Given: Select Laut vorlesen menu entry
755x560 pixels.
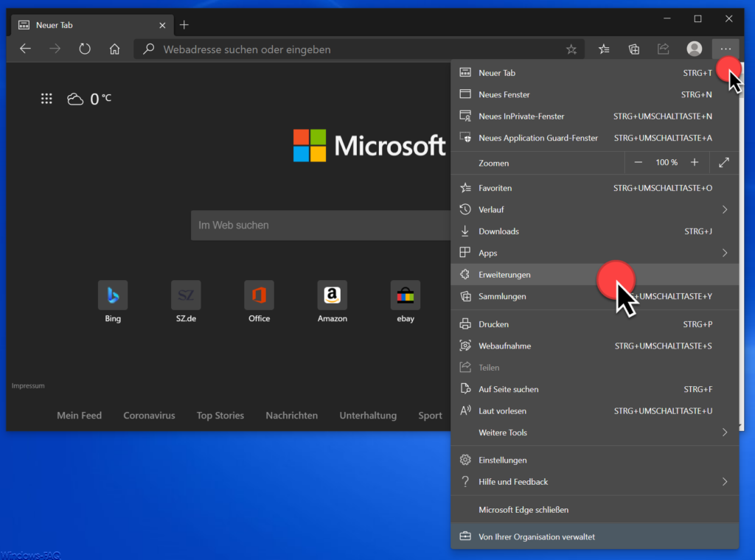Looking at the screenshot, I should pyautogui.click(x=595, y=410).
